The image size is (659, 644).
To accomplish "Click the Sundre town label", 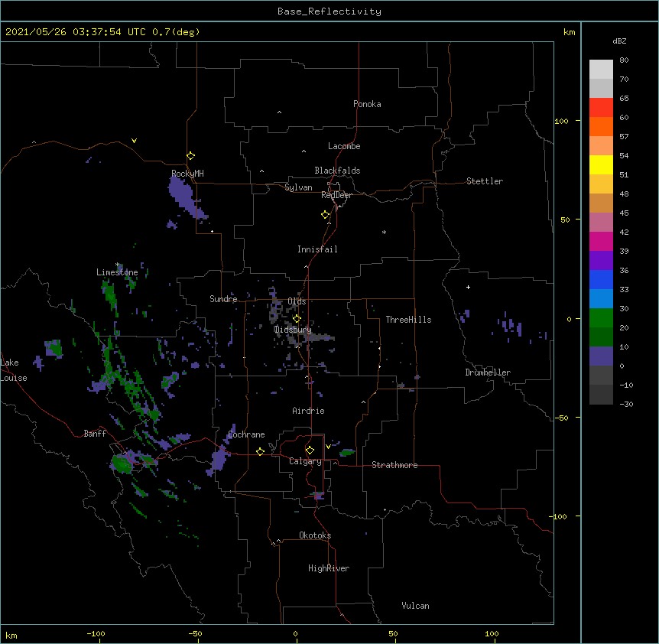I will point(223,299).
